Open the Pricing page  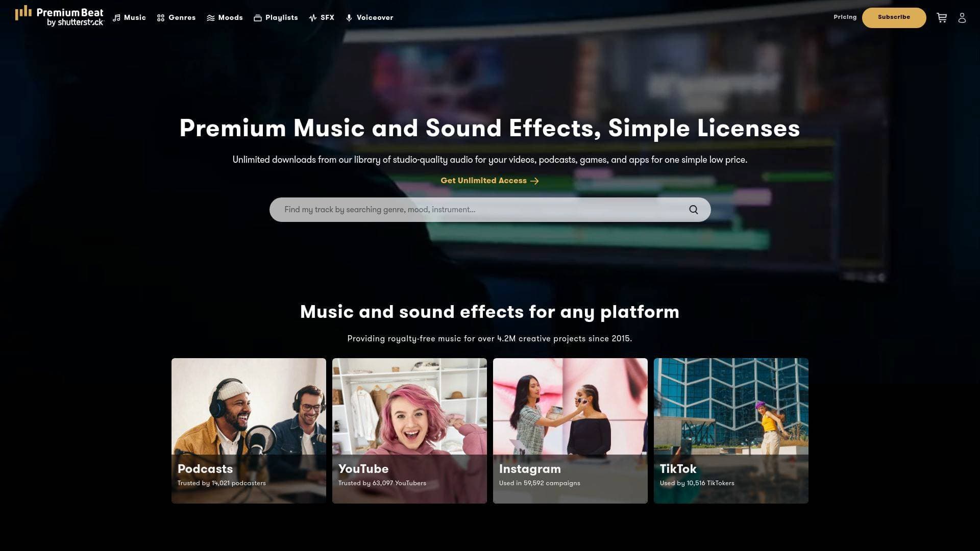tap(846, 17)
